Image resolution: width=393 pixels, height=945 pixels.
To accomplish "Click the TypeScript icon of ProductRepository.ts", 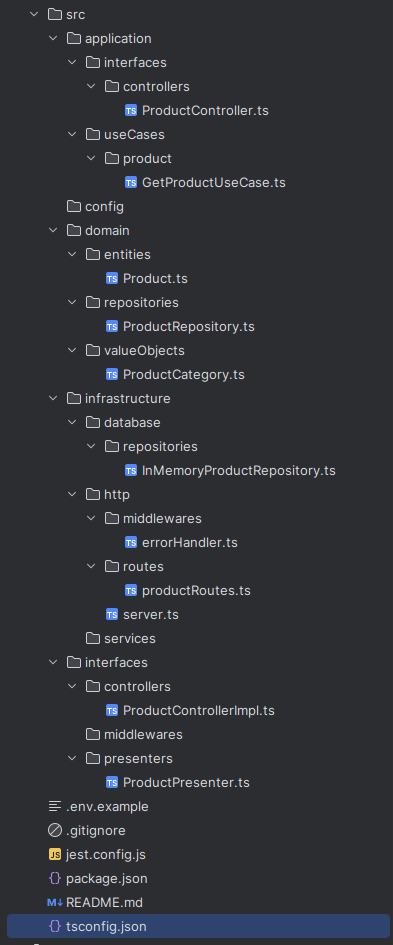I will point(112,327).
